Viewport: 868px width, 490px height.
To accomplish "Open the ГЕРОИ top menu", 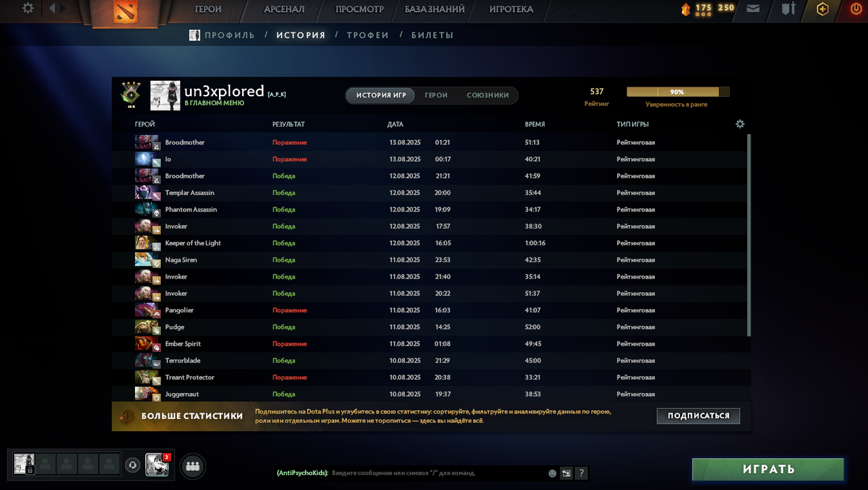I will point(208,9).
